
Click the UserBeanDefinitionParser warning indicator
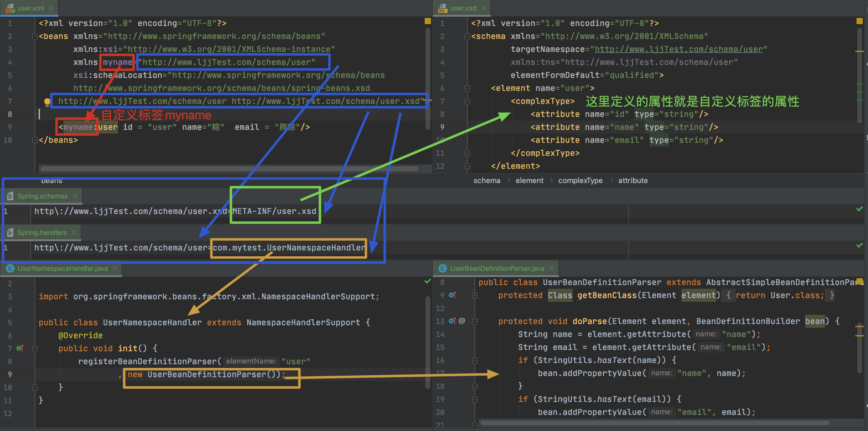[x=860, y=281]
